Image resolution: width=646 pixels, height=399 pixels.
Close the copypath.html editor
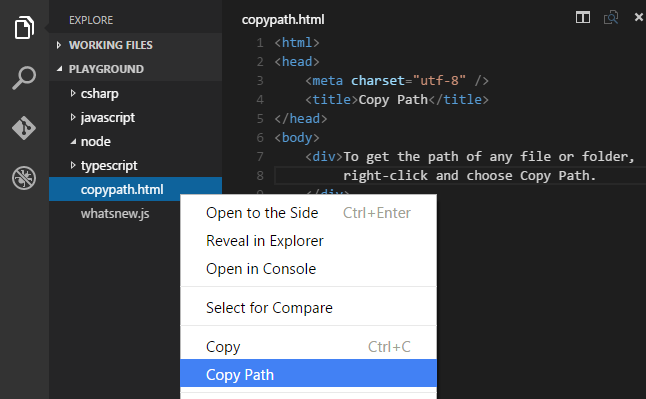click(x=639, y=17)
